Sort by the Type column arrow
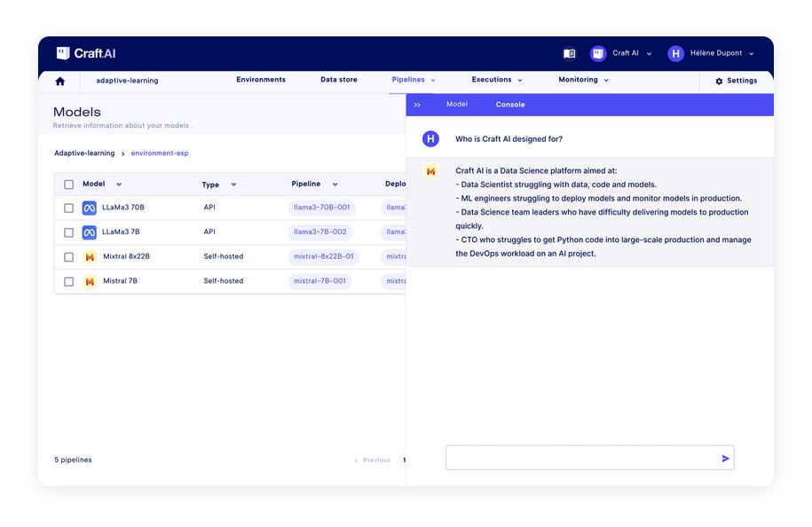Screen dimensions: 812x527 [233, 185]
